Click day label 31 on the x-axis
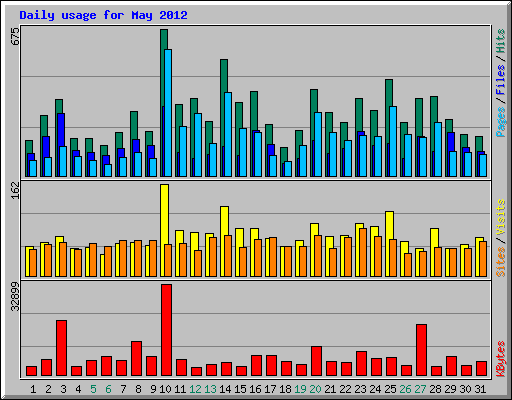The width and height of the screenshot is (512, 400). (x=480, y=389)
